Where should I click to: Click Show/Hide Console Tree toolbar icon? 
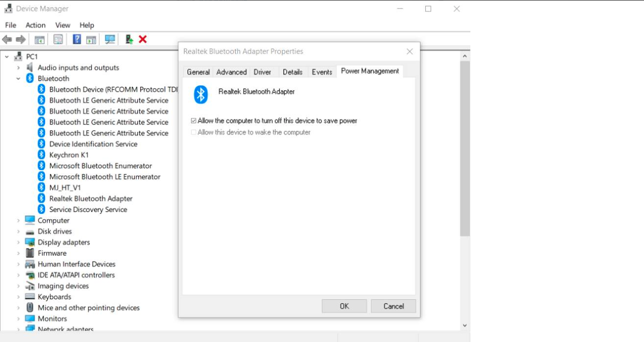tap(39, 40)
